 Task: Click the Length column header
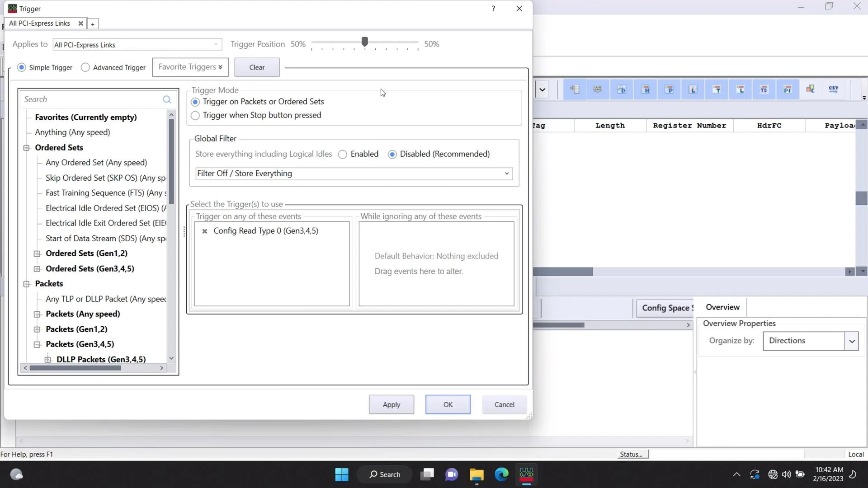[610, 126]
